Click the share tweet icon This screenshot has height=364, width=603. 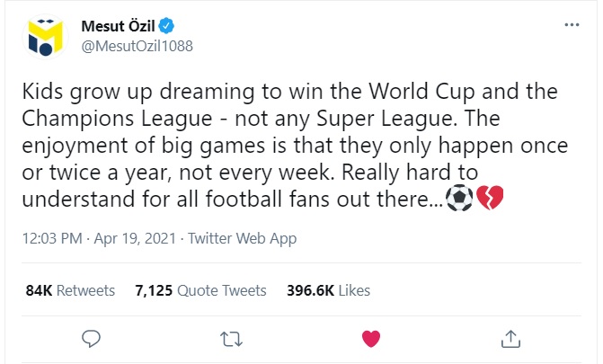point(510,338)
